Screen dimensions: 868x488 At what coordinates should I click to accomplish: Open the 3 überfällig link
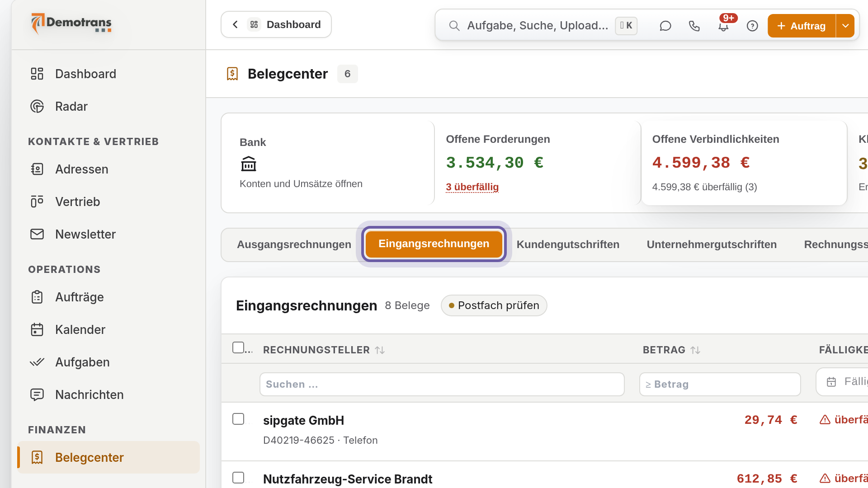tap(472, 187)
